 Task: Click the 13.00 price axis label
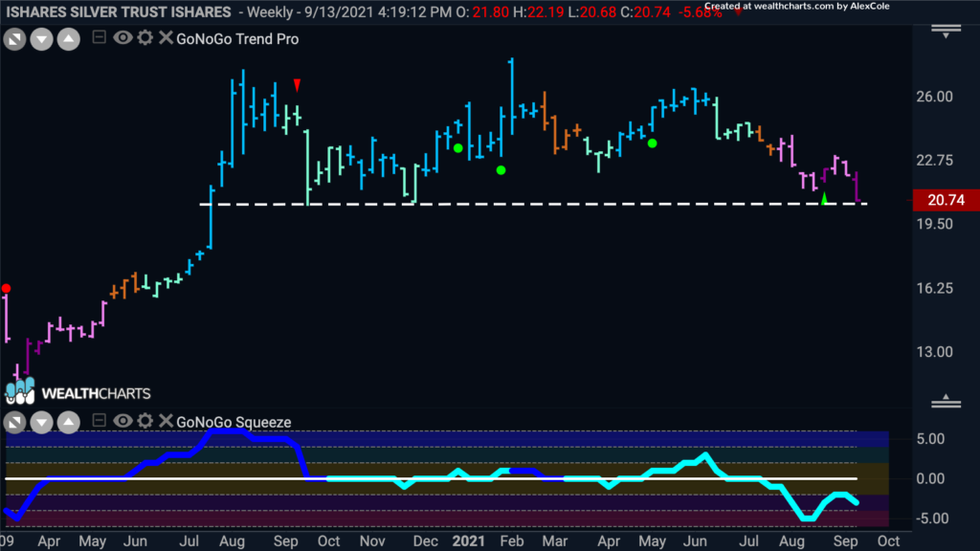point(934,352)
